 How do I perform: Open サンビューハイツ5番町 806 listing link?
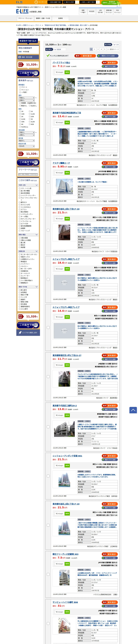pyautogui.click(x=65, y=602)
